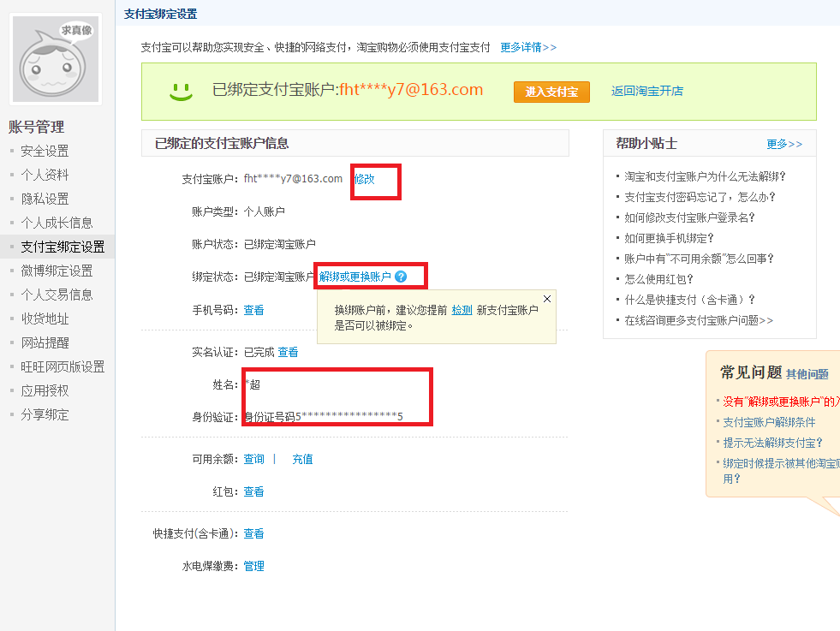
Task: Click the 账号管理 sidebar heading
Action: tap(37, 127)
